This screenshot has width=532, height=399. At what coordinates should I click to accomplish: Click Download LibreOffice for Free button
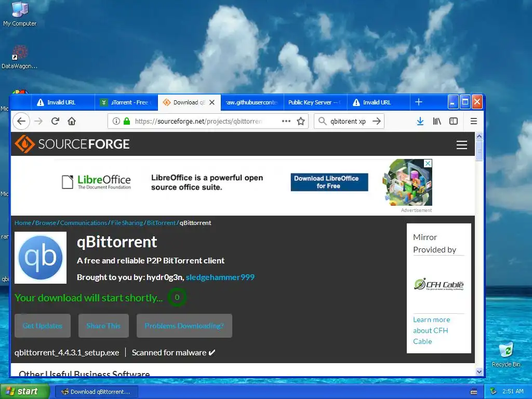[329, 182]
